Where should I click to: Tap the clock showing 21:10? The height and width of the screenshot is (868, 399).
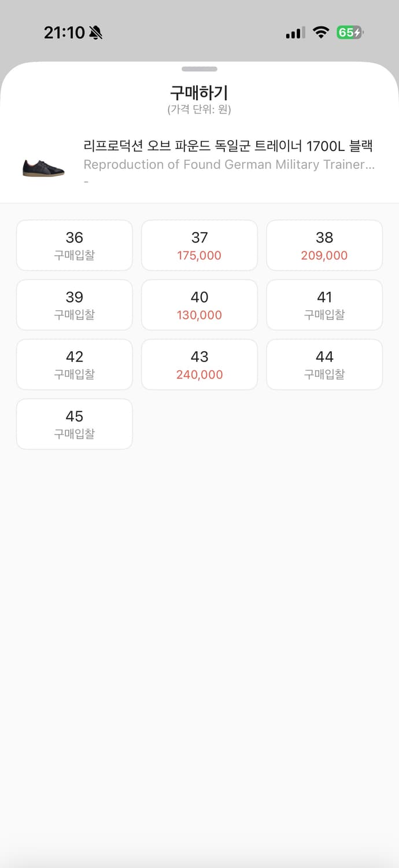[62, 32]
